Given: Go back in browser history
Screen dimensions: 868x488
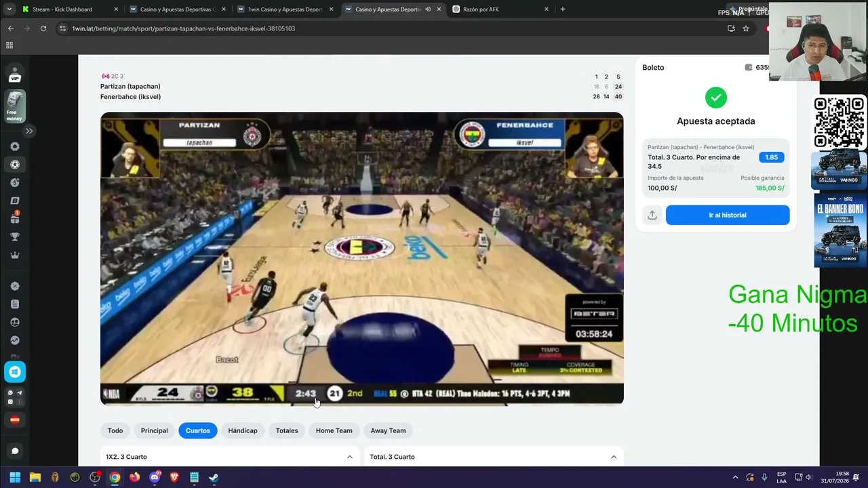Looking at the screenshot, I should pyautogui.click(x=11, y=28).
